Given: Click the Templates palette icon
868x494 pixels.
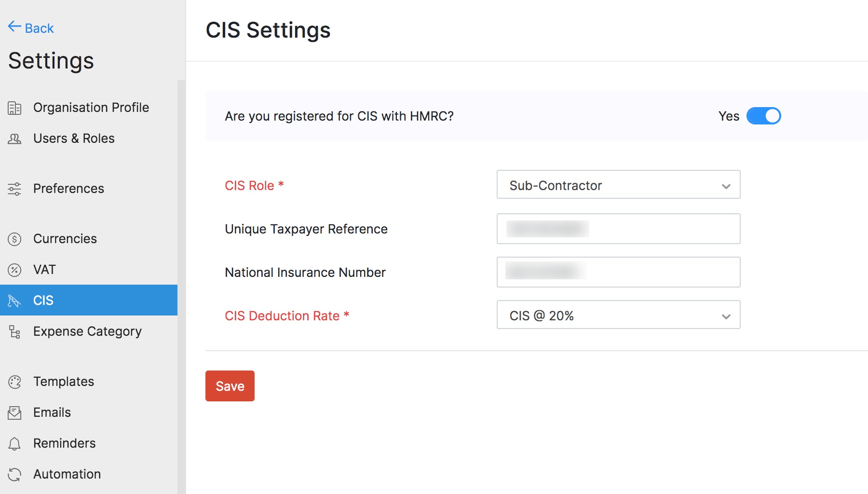Looking at the screenshot, I should pos(14,382).
